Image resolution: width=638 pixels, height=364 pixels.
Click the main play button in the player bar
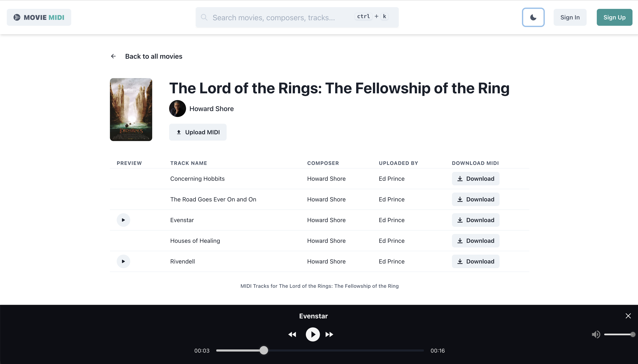coord(313,334)
